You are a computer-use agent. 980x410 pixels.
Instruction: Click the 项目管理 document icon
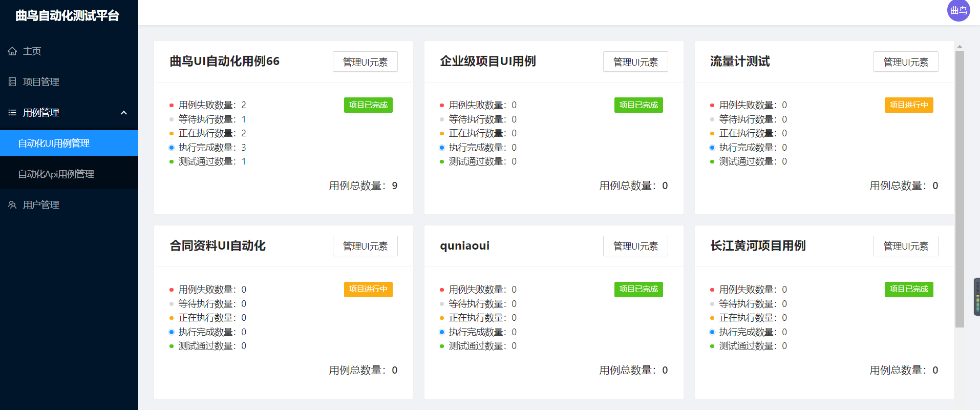tap(12, 82)
